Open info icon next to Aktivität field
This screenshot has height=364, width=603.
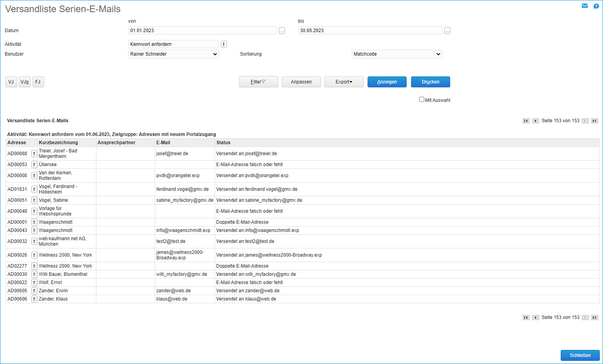click(x=224, y=44)
